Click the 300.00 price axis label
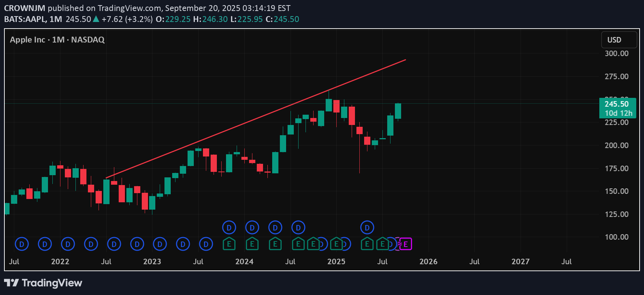 coord(617,54)
